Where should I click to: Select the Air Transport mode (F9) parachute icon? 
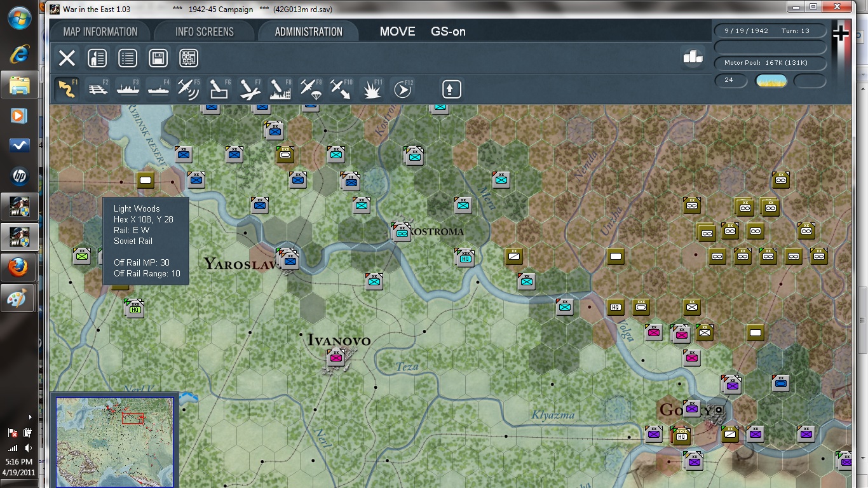[x=311, y=89]
